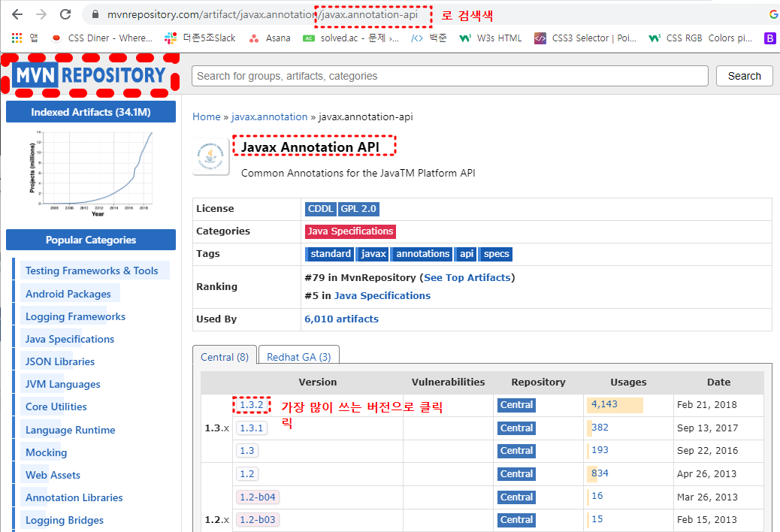Open the javax.annotation breadcrumb link

click(x=269, y=116)
